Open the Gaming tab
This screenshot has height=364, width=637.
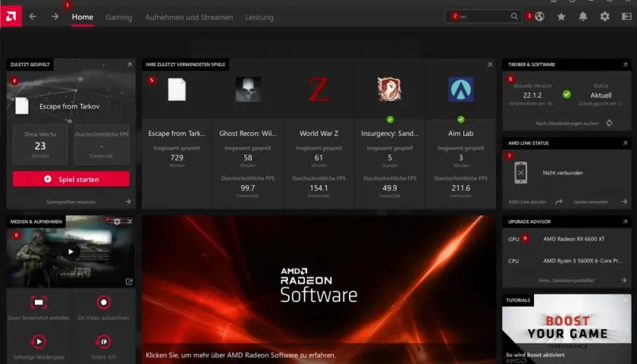click(x=118, y=17)
